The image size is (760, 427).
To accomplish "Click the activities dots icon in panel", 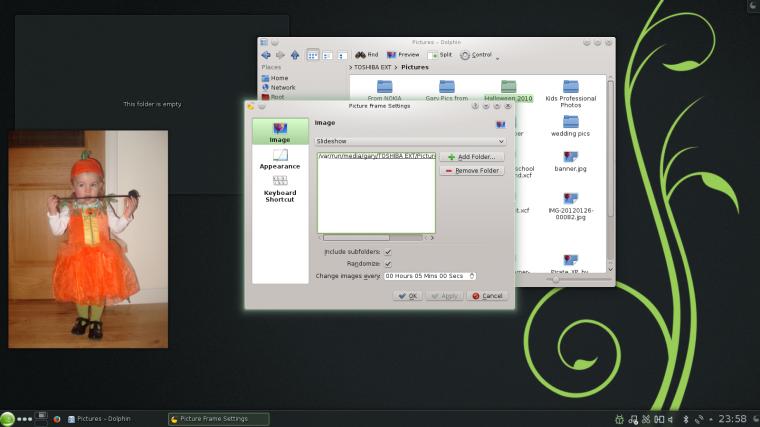I will [24, 419].
